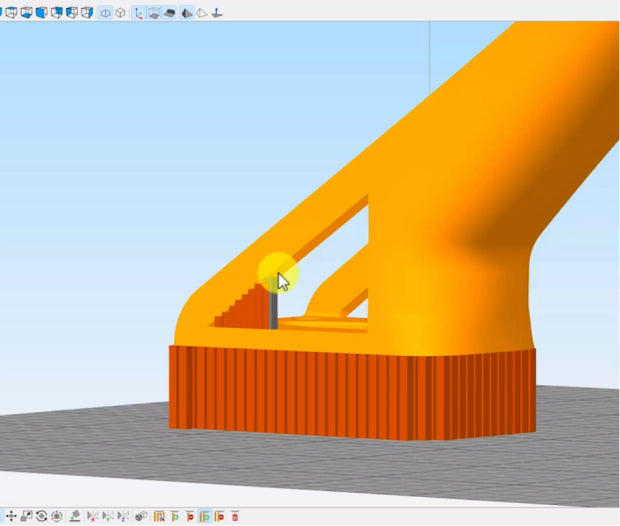Click the green flag icon
Image resolution: width=620 pixels, height=526 pixels.
point(174,516)
